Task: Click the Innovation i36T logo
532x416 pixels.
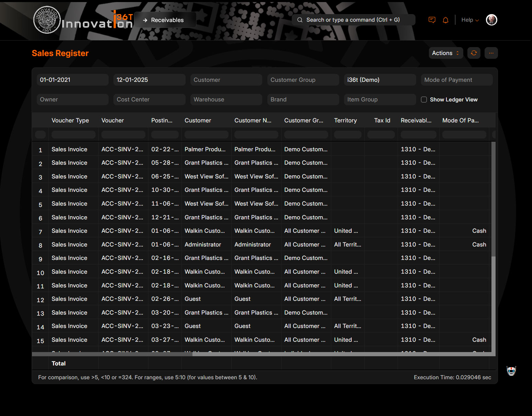Action: coord(82,20)
